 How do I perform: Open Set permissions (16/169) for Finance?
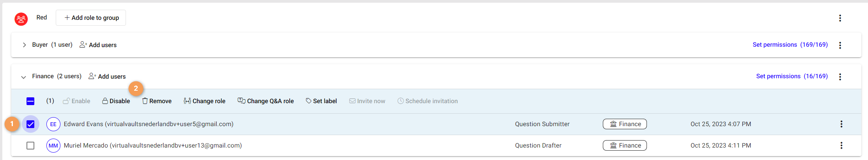point(792,76)
